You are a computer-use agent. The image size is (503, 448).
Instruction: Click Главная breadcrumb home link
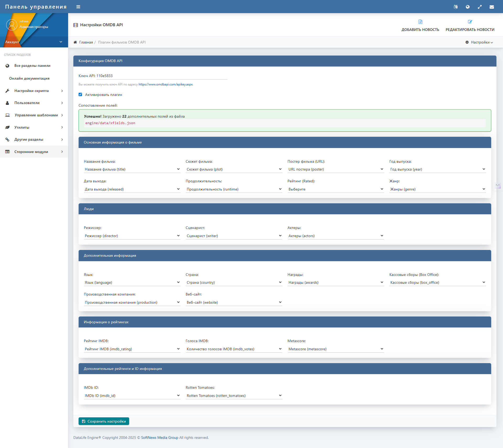tap(86, 42)
